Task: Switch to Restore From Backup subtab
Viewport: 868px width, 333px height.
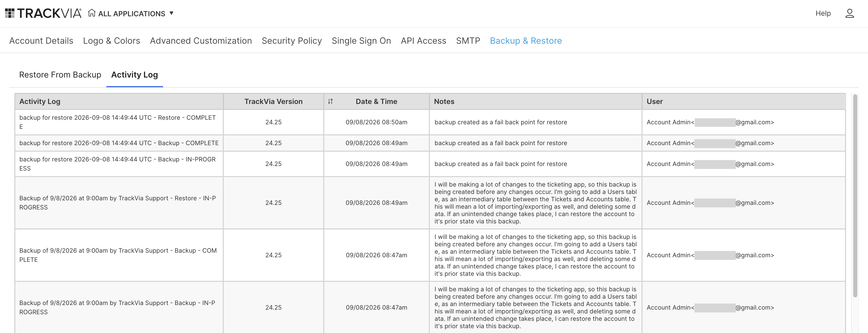Action: pos(60,75)
